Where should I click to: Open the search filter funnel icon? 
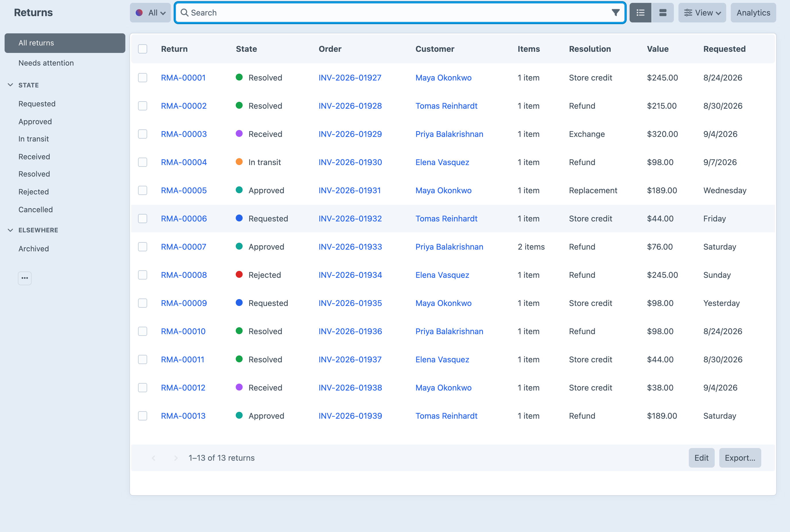[616, 13]
